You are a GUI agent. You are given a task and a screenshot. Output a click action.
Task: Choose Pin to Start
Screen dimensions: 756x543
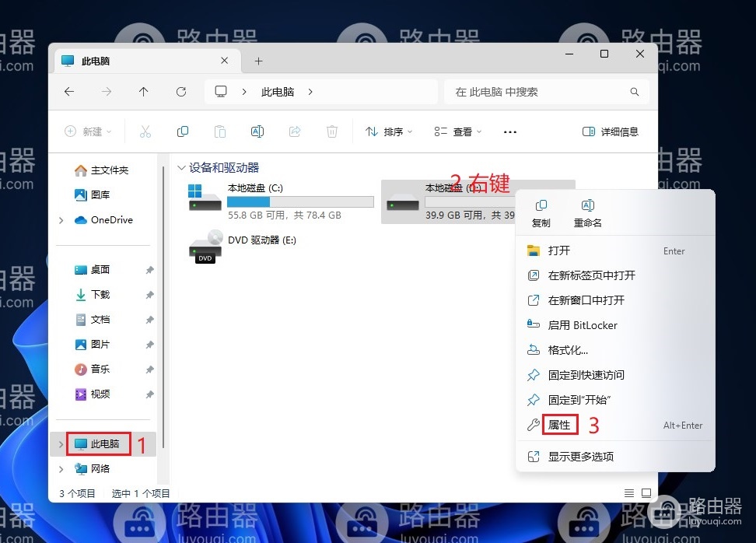pyautogui.click(x=615, y=400)
